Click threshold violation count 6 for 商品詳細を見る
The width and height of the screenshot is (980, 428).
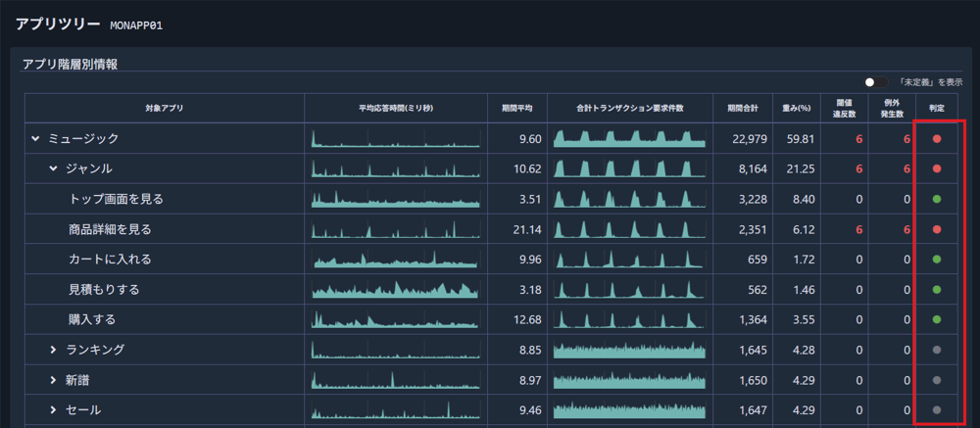point(858,229)
